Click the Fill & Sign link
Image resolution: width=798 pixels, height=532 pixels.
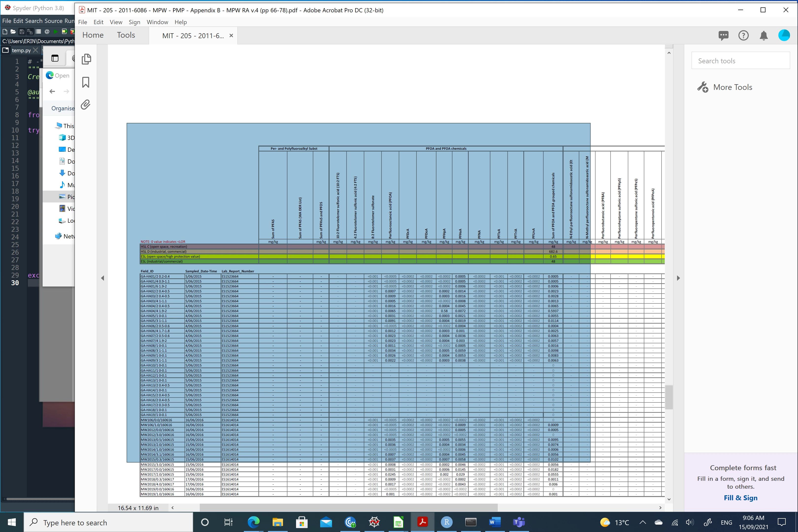740,498
